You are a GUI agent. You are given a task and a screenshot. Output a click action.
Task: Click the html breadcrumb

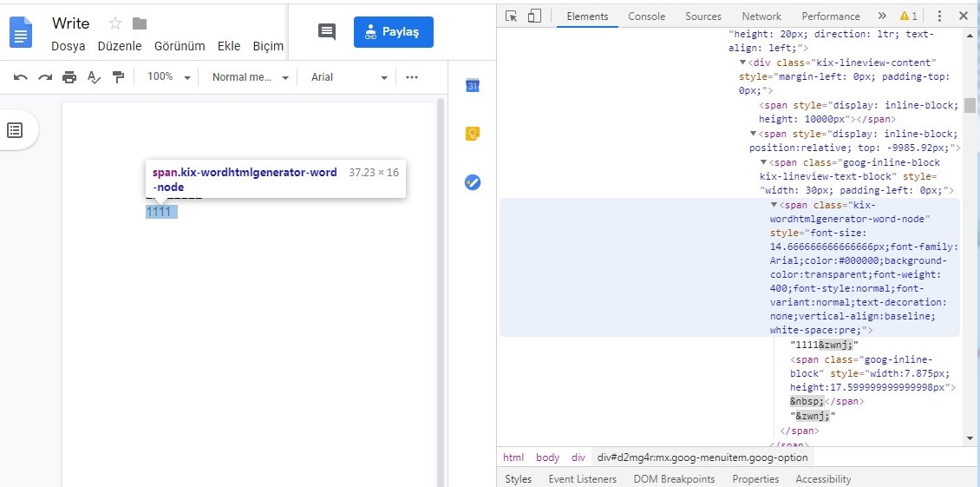coord(513,457)
